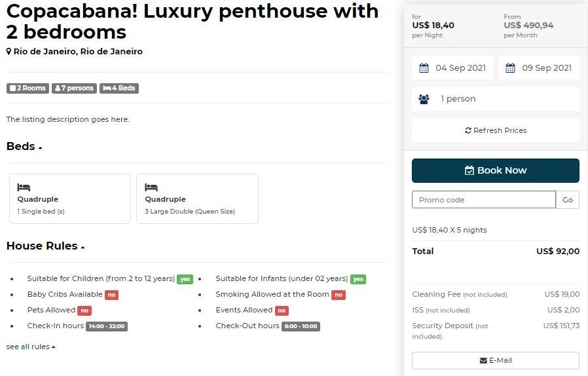Click the Check-In hours 14:00 - 22:00 badge
Screen dimensions: 588x376
point(107,326)
